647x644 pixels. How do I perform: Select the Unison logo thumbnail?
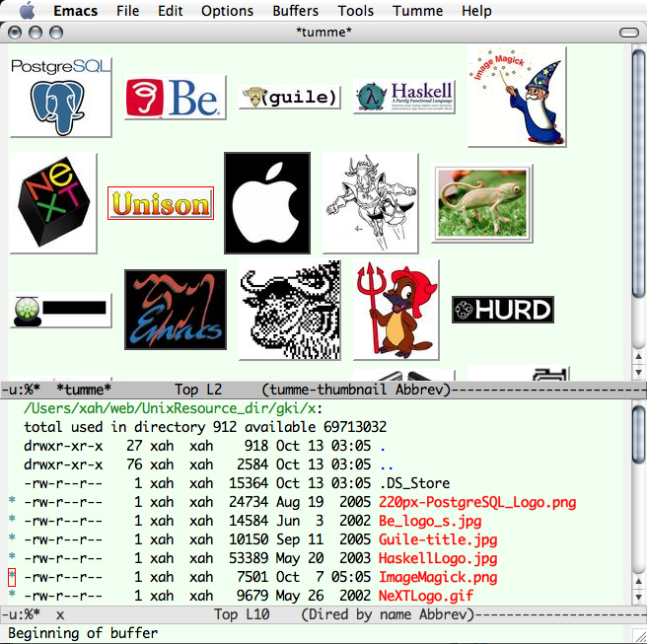click(161, 203)
